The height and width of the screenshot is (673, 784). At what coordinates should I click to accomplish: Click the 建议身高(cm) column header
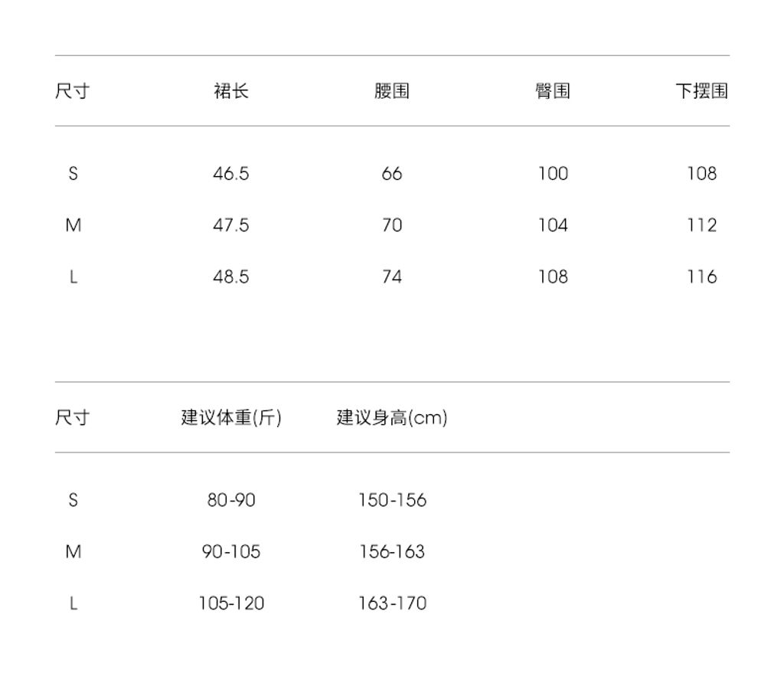pyautogui.click(x=392, y=418)
